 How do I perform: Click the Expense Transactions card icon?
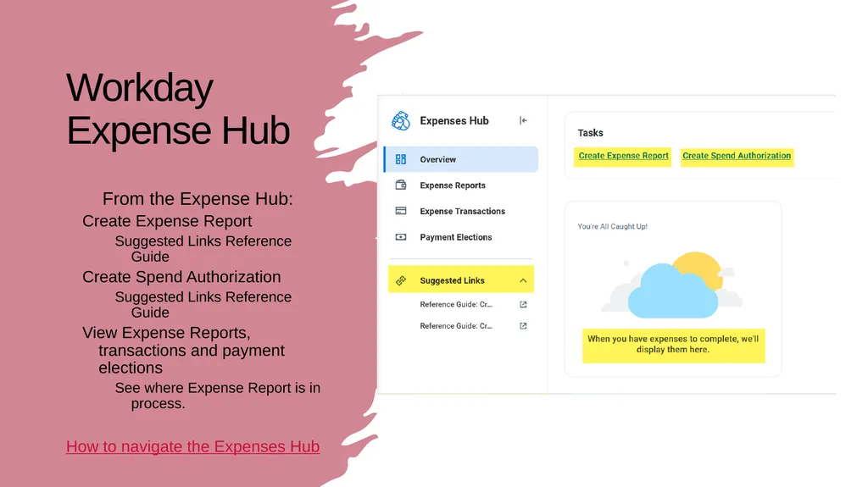coord(401,211)
